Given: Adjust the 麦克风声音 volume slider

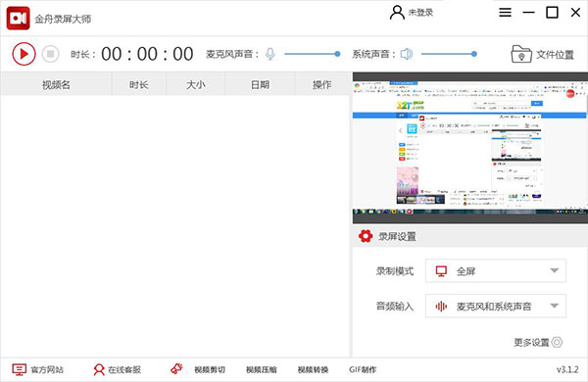Looking at the screenshot, I should [x=312, y=54].
